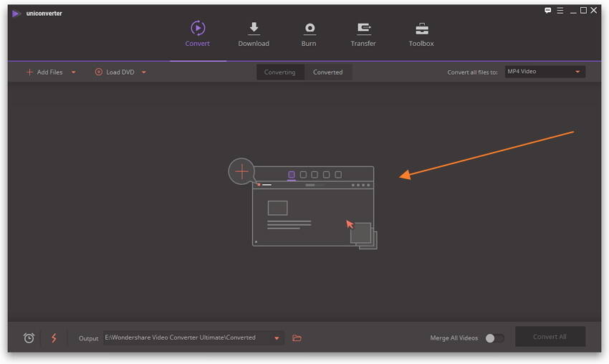The image size is (609, 364).
Task: Toggle high speed conversion lightning icon
Action: 54,338
